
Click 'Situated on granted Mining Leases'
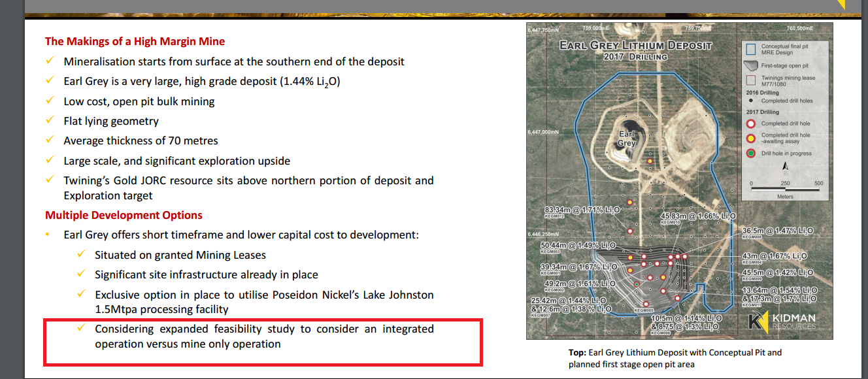(180, 255)
